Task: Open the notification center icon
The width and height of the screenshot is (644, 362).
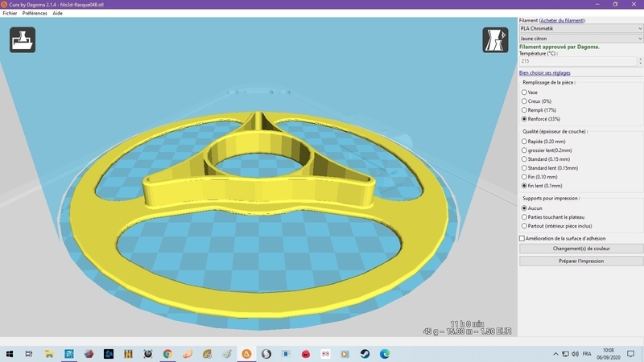Action: (631, 354)
